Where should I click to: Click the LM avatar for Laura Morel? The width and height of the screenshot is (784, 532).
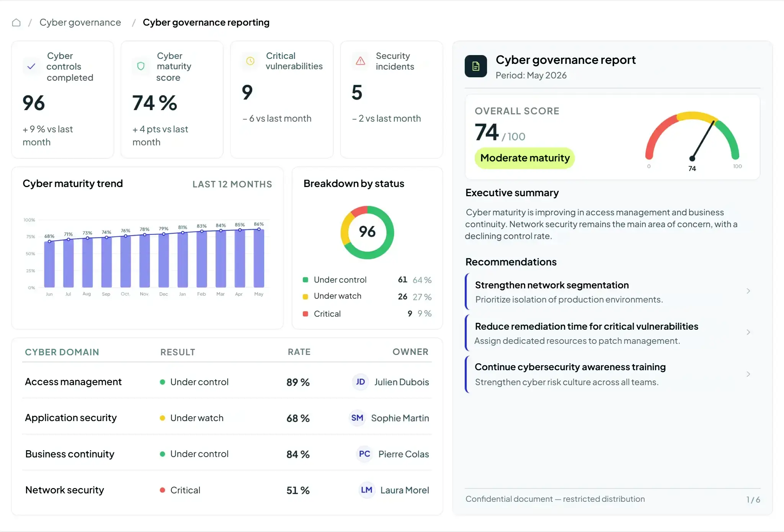tap(366, 490)
